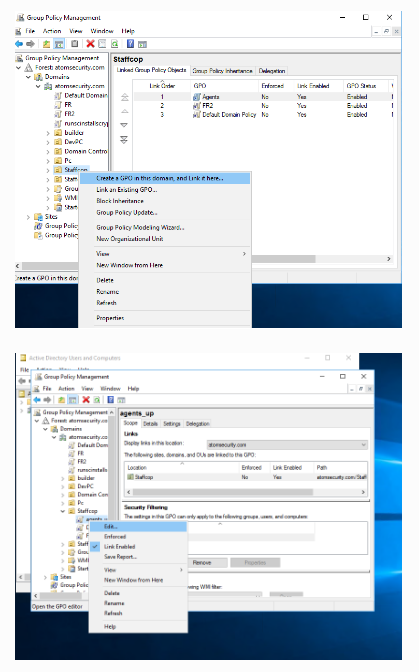The image size is (419, 672).
Task: Move link to top with double-up arrow
Action: pos(124,97)
